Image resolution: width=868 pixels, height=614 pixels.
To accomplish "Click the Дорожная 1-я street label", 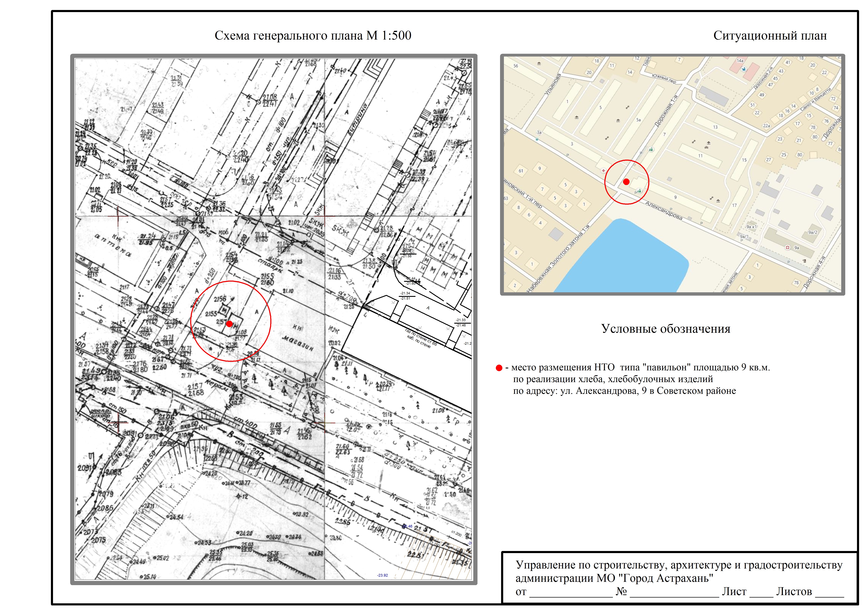I will tap(666, 111).
